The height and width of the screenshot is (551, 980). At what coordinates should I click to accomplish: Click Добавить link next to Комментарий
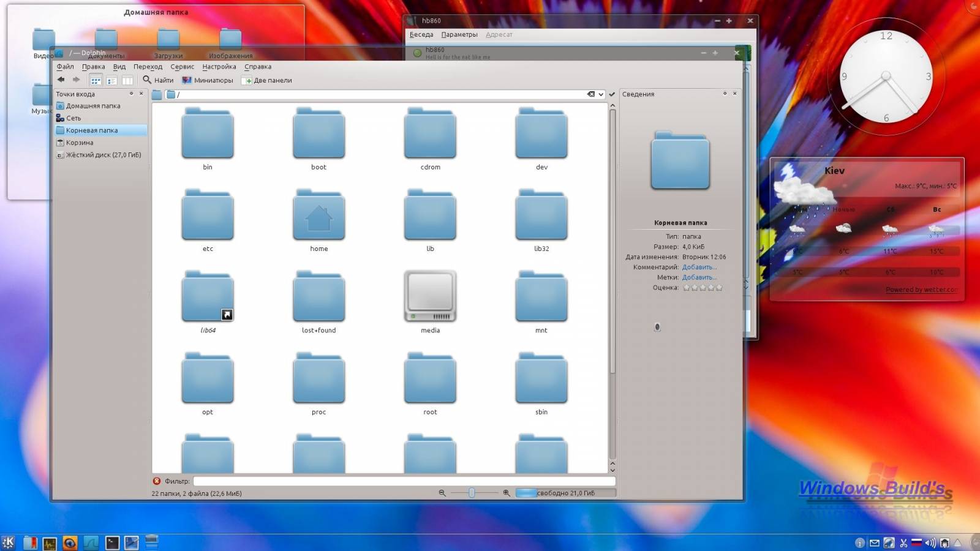point(699,267)
